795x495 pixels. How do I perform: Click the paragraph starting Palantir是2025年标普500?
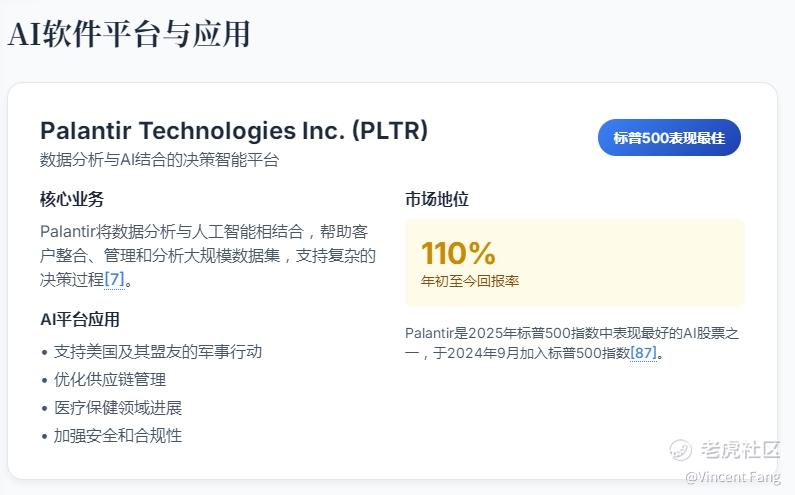click(572, 342)
